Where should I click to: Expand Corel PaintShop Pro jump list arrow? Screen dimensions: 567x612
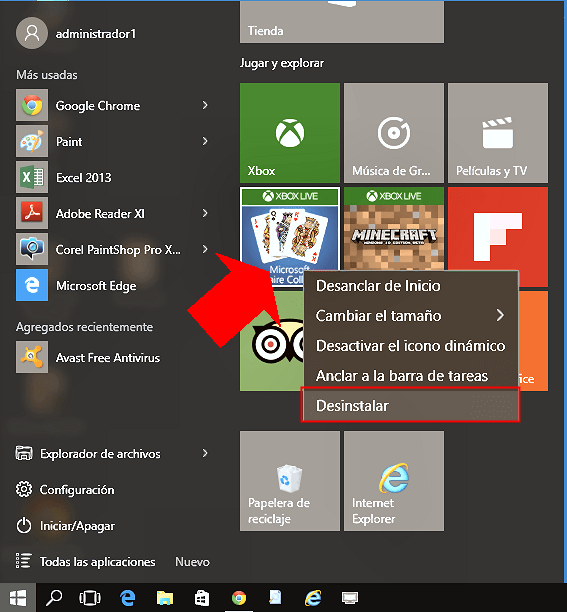[x=205, y=249]
